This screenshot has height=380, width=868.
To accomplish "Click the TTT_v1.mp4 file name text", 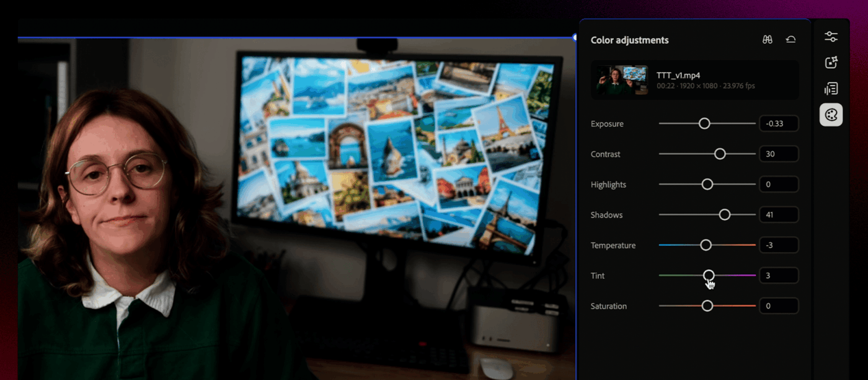I will coord(678,76).
